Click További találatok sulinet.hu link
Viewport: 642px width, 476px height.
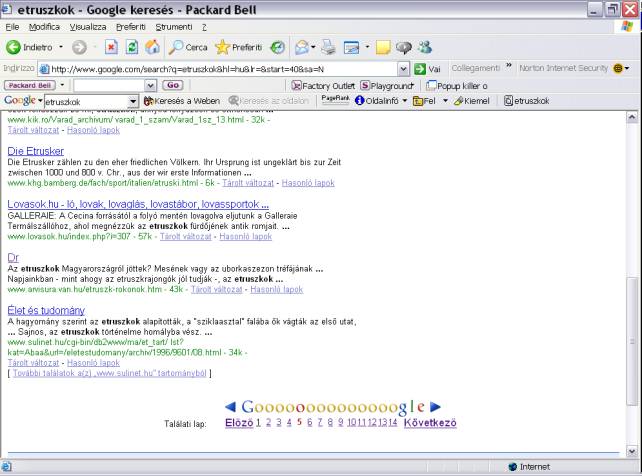pos(109,373)
